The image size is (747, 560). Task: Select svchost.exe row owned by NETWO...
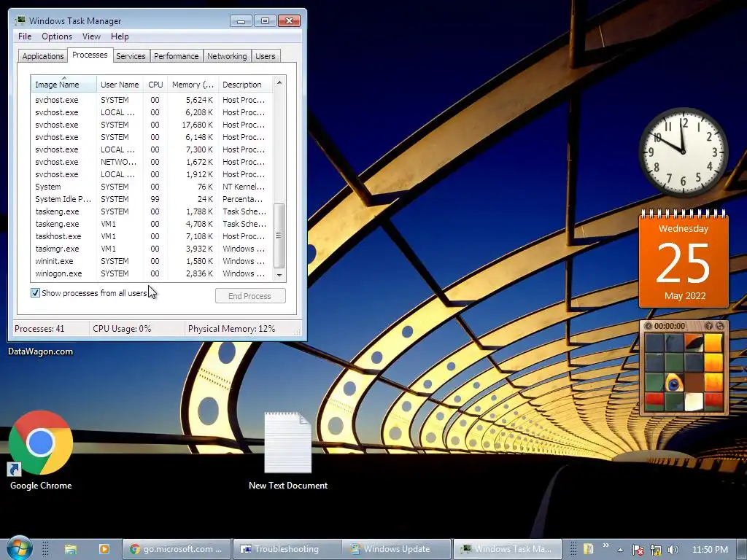coord(152,162)
